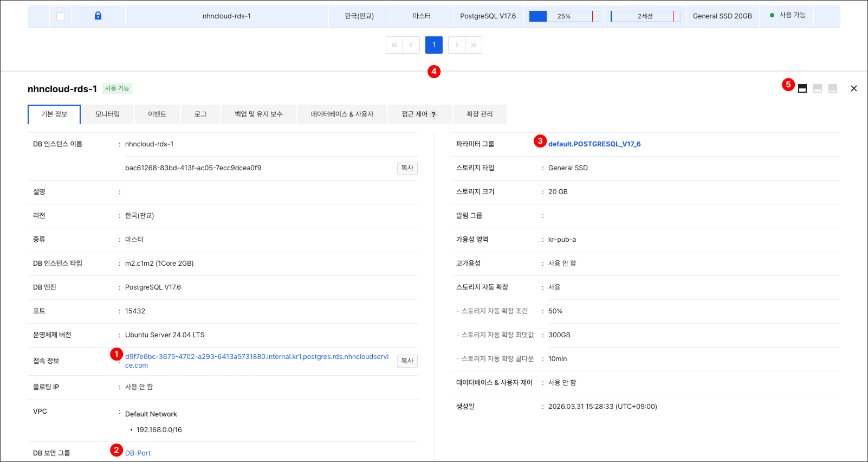
Task: Click the 한국(판교) region cell in table row
Action: pos(359,16)
